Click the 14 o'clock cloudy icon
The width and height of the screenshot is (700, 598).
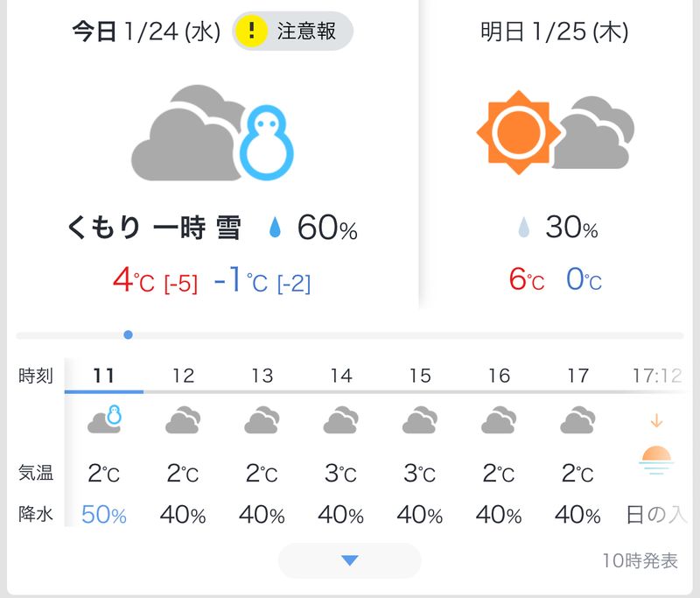(340, 421)
